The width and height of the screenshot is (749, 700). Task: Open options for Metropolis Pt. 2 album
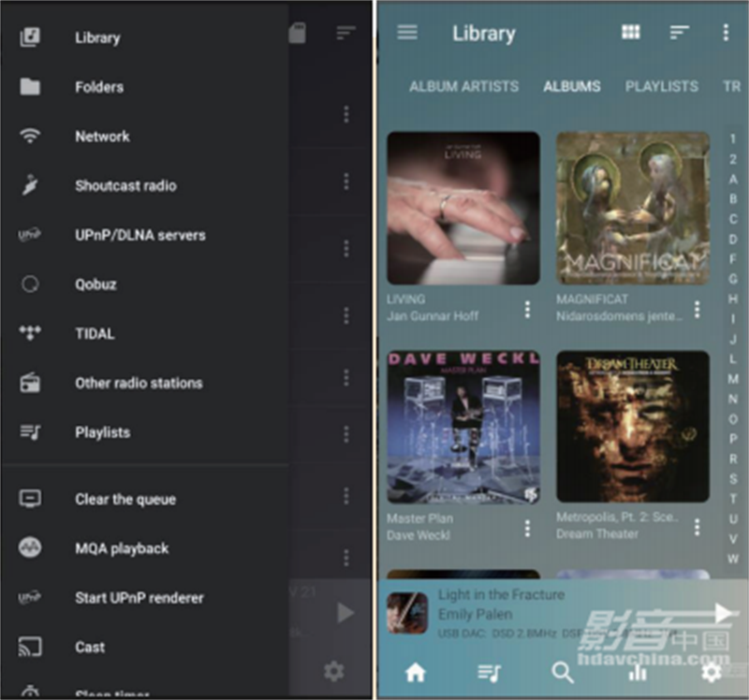pyautogui.click(x=698, y=527)
